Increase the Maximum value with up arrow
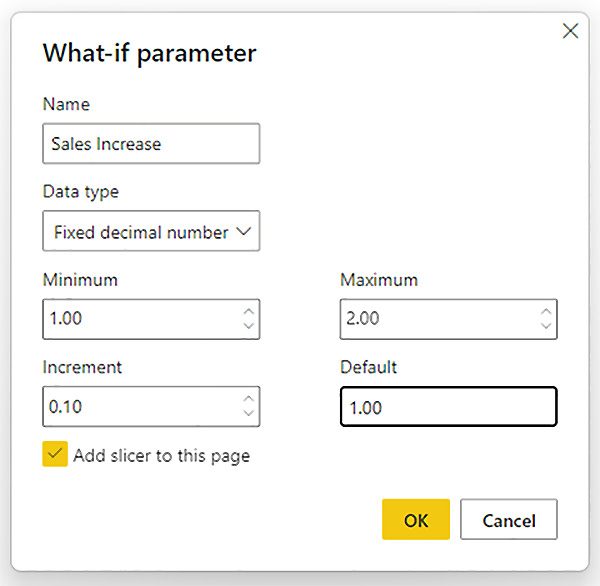Viewport: 600px width, 586px height. 545,312
